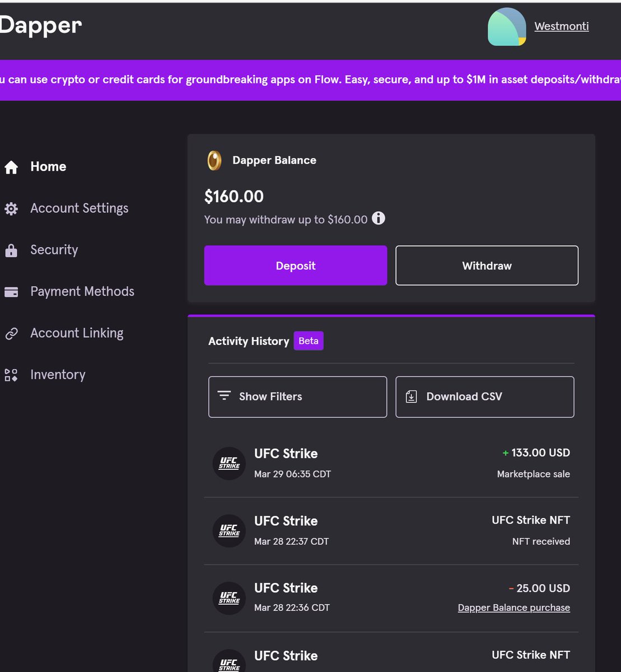Click the Marketplace sale label
This screenshot has width=621, height=672.
(534, 474)
